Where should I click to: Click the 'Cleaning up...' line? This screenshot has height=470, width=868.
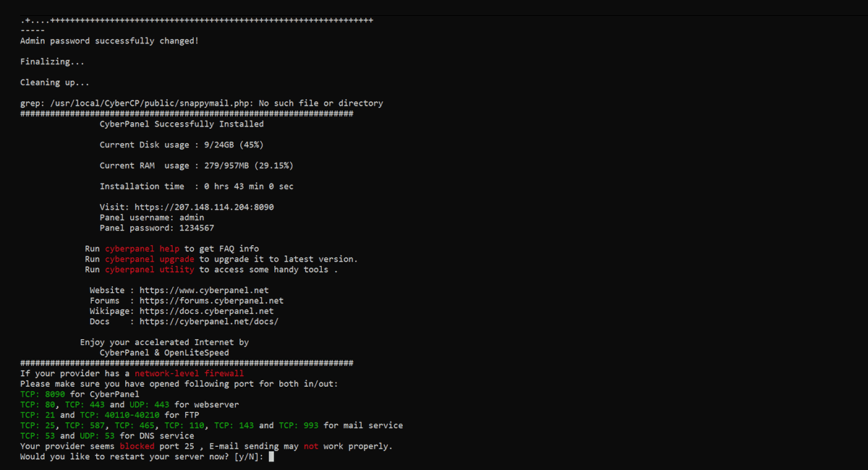tap(55, 82)
